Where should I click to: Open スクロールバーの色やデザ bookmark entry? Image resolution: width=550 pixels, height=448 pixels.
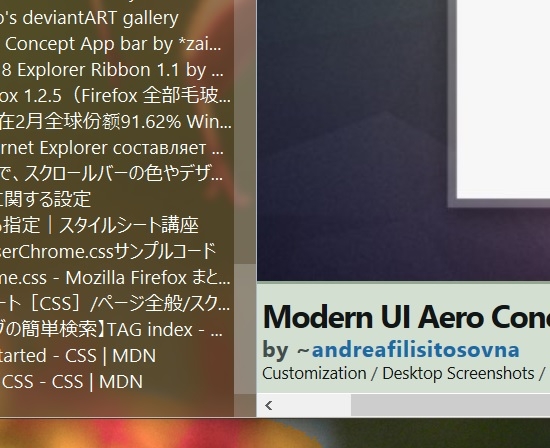tap(112, 174)
